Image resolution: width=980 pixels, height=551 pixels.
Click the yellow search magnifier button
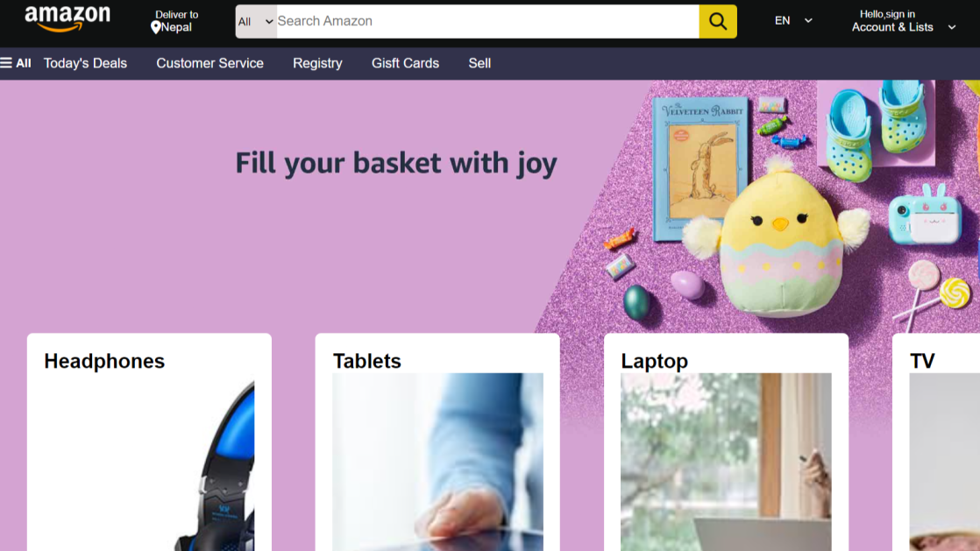718,21
